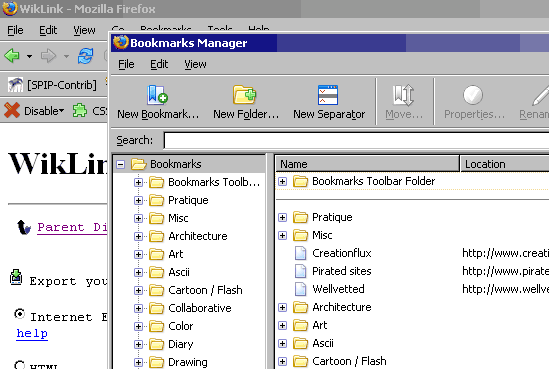Open the help link on WikLink page
The image size is (549, 369).
coord(32,334)
